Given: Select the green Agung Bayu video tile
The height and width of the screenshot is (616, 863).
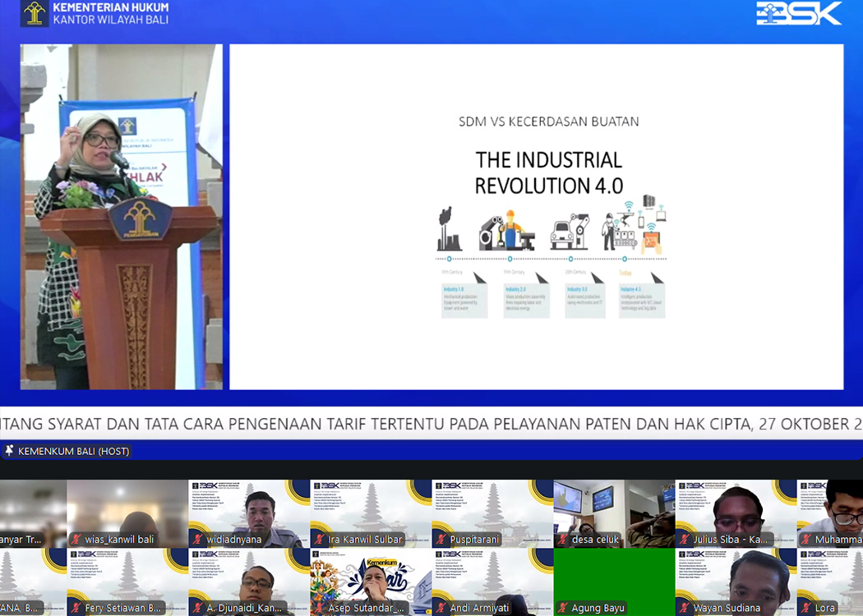Looking at the screenshot, I should [x=614, y=575].
